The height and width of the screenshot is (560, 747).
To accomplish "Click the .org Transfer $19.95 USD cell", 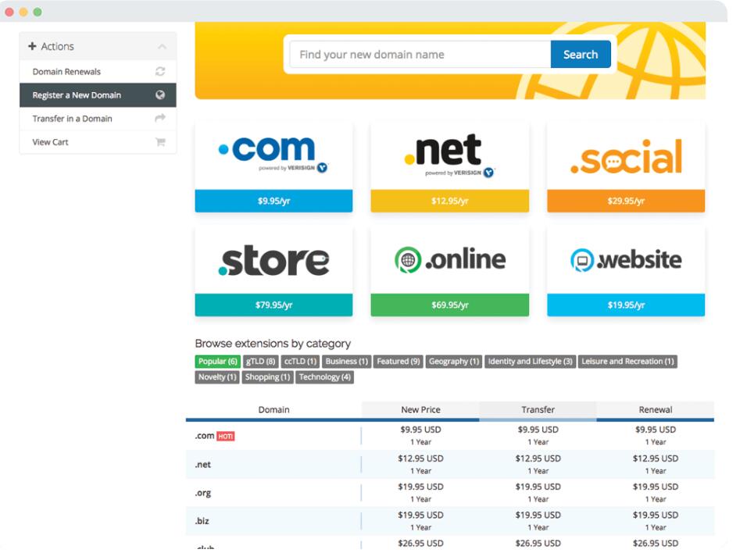I will pos(538,493).
